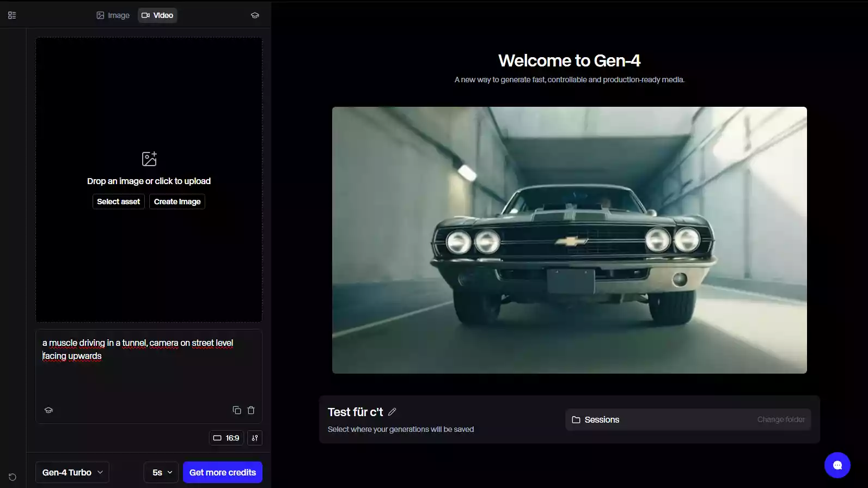Copy the prompt text with copy icon
This screenshot has height=488, width=868.
(237, 410)
